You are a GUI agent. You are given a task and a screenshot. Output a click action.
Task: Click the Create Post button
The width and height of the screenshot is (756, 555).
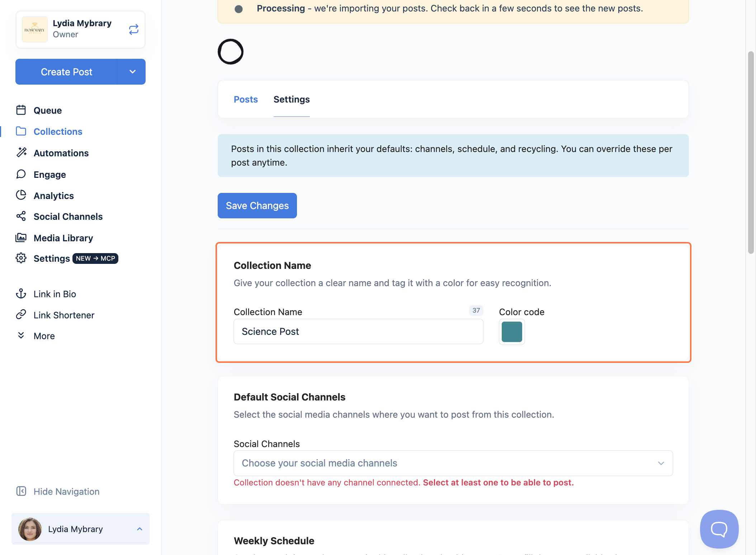pos(66,72)
